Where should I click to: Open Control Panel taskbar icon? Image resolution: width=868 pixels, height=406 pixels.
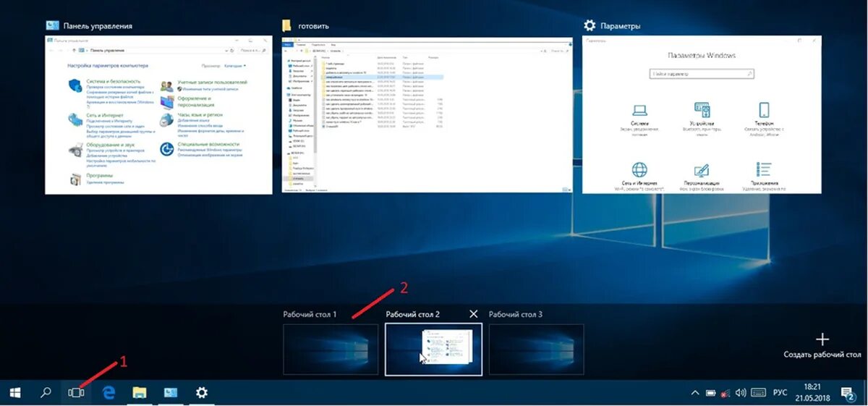coord(171,392)
